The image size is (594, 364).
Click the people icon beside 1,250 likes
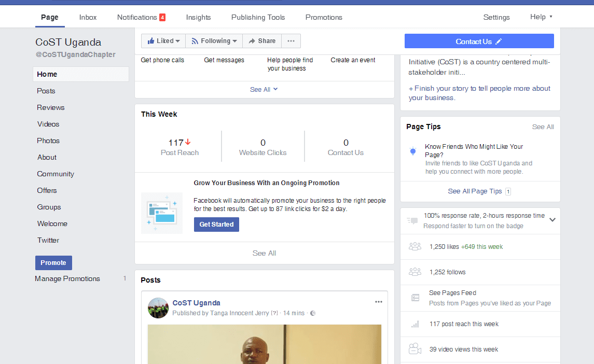[415, 247]
